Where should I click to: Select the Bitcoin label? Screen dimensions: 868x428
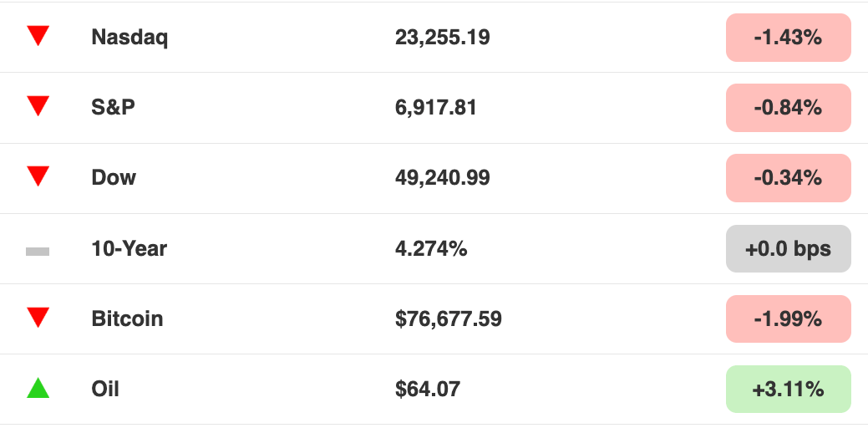coord(127,318)
